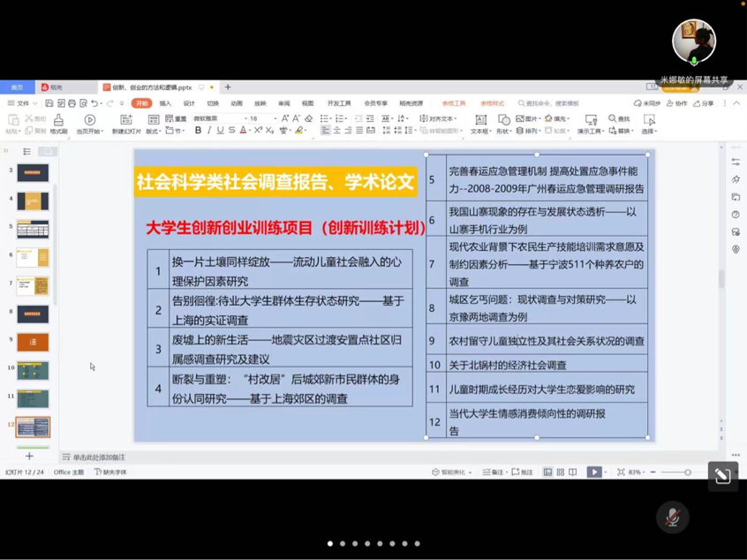Click the undo arrow in quick access toolbar

(94, 103)
